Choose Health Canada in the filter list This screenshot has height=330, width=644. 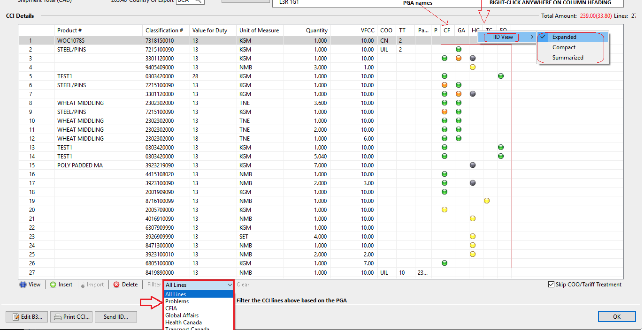(x=199, y=322)
